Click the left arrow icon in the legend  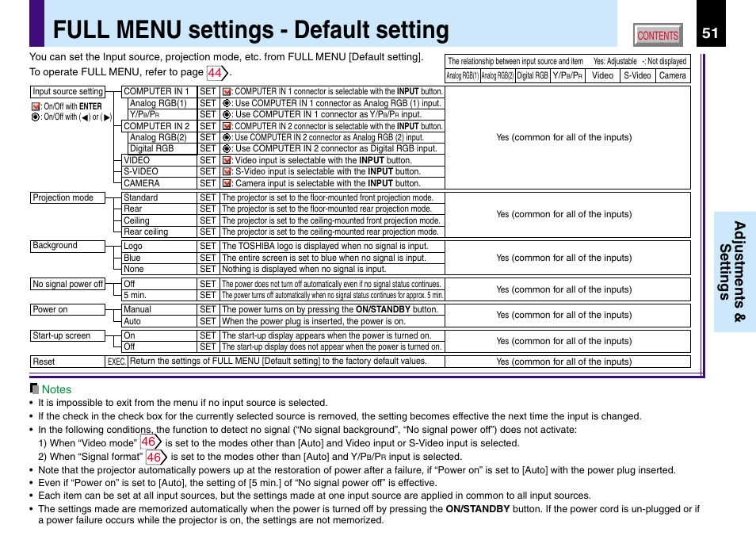tap(86, 117)
